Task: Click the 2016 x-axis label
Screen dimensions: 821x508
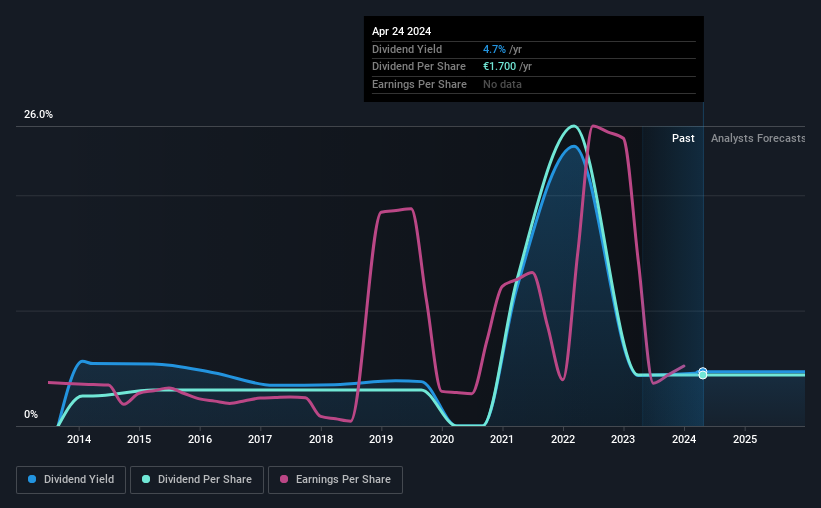Action: (200, 439)
